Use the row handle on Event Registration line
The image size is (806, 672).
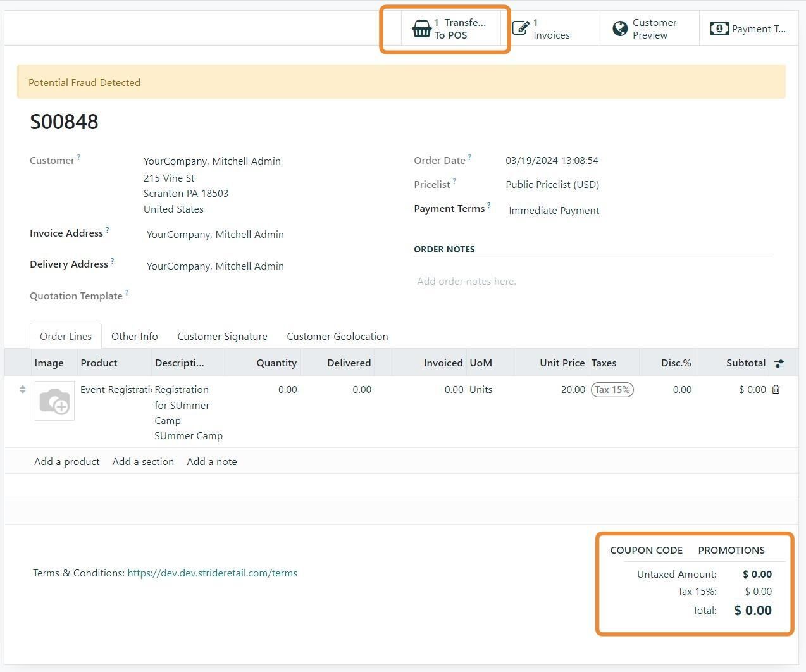[x=23, y=389]
